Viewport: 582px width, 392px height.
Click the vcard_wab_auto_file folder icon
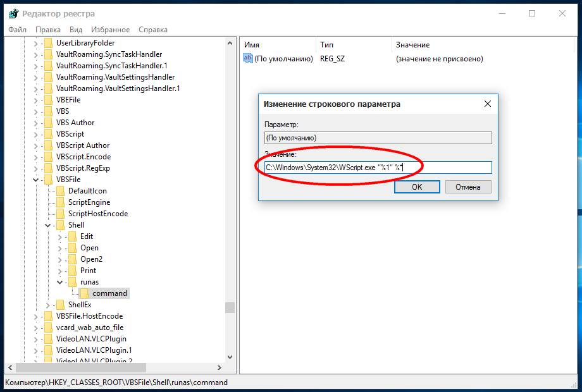(x=48, y=328)
